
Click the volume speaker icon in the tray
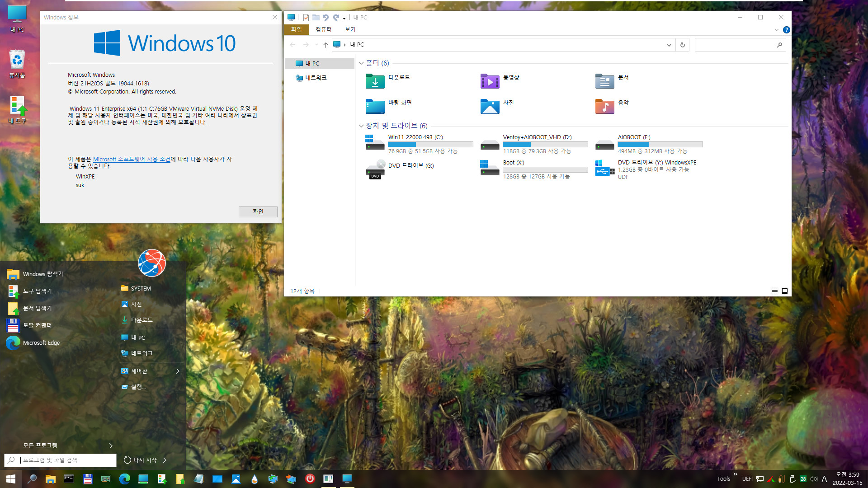pos(814,479)
